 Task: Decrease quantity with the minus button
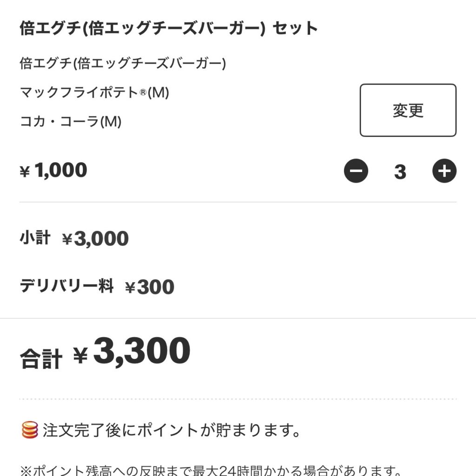coord(356,171)
